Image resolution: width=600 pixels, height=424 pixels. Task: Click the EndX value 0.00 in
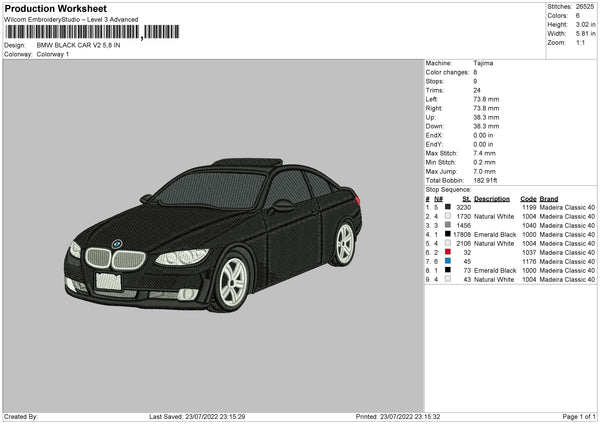(x=483, y=135)
